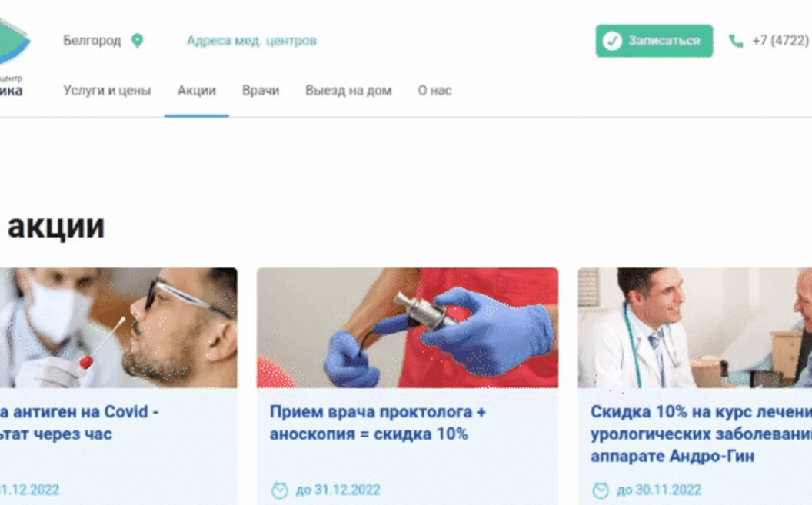Viewport: 812px width, 505px height.
Task: Open Скидка 10% на курс лечения offer
Action: coord(701,434)
